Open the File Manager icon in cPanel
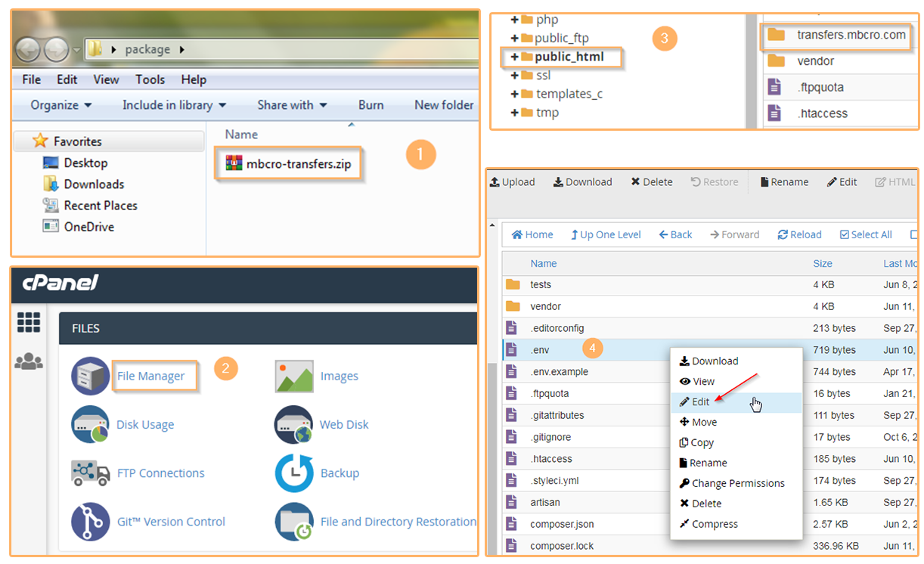The image size is (924, 564). coord(91,376)
